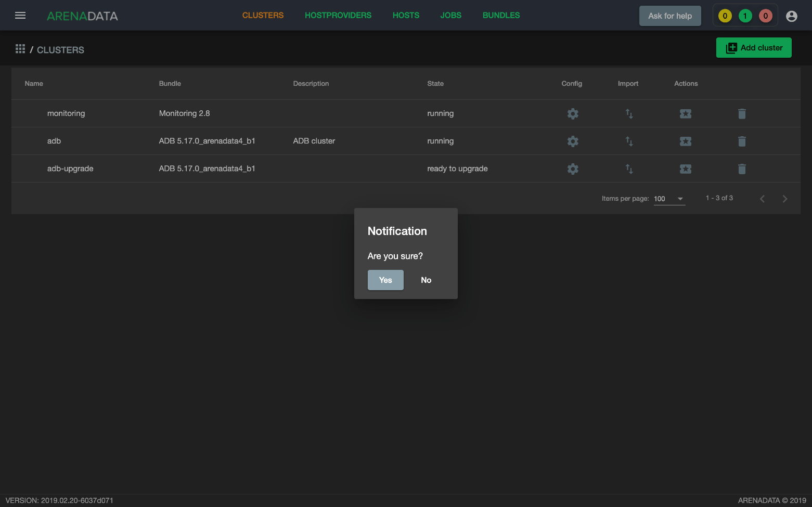Open the BUNDLES navigation tab
The width and height of the screenshot is (812, 507).
click(501, 16)
